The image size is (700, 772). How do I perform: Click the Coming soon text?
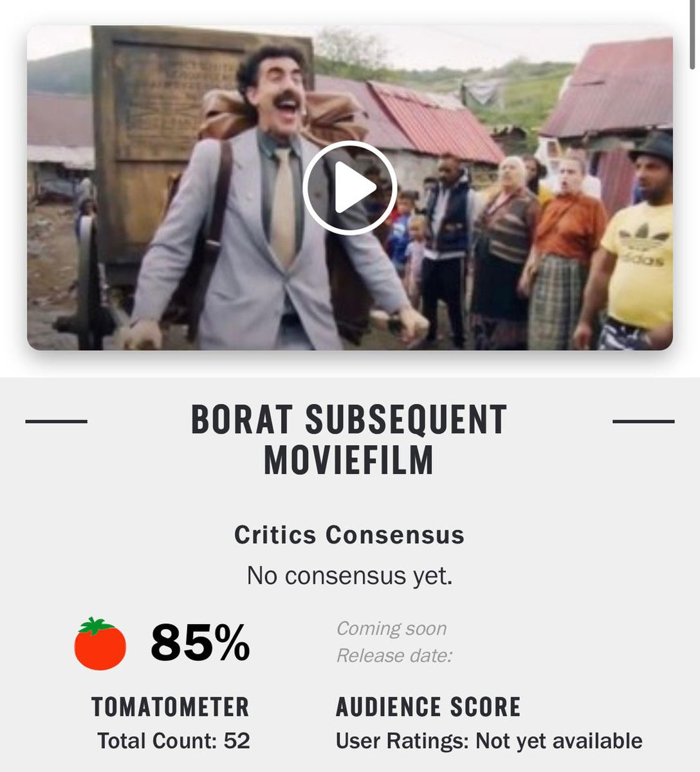(391, 629)
